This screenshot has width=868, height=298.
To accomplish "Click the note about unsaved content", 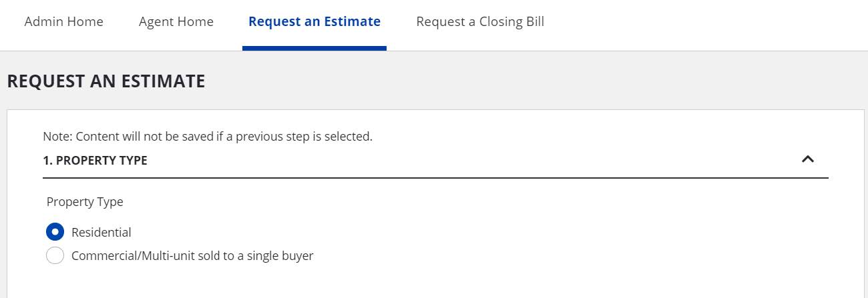I will pyautogui.click(x=207, y=136).
